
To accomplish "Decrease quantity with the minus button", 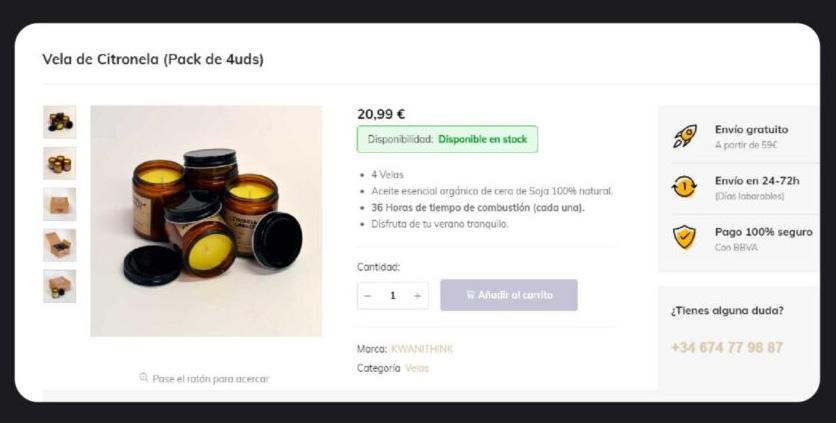I will tap(367, 296).
